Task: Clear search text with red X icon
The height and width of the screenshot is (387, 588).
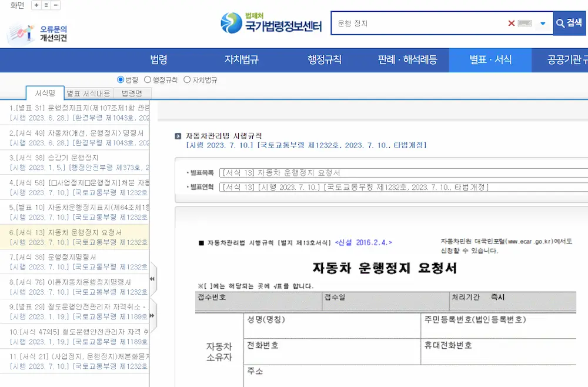Action: coord(511,24)
